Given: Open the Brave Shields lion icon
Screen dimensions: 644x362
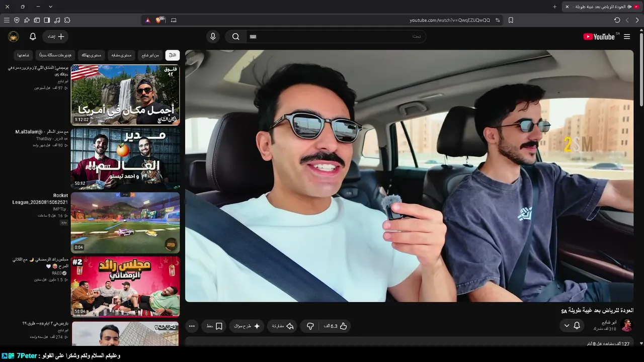Looking at the screenshot, I should [159, 20].
